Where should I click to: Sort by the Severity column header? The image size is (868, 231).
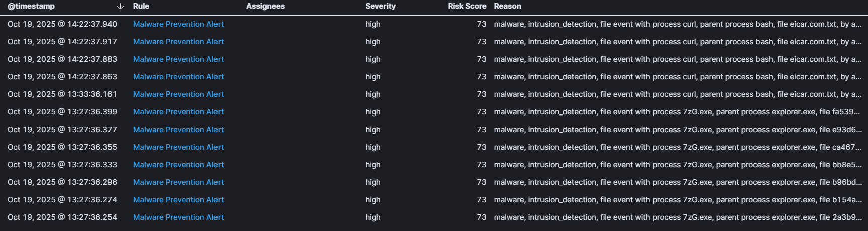380,6
